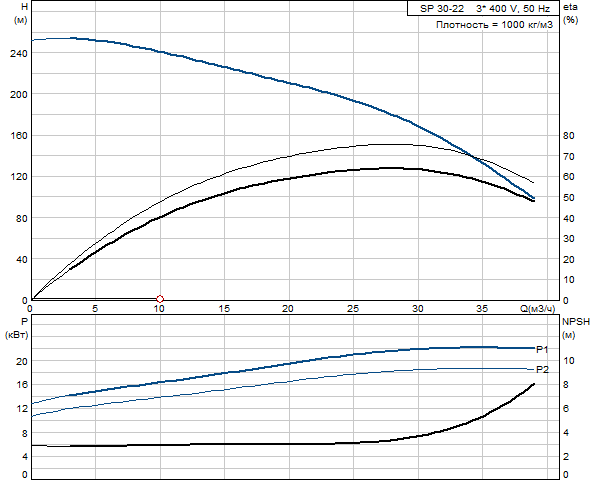Click the red duty point marker
Viewport: 592px width, 480px height.
pos(160,299)
